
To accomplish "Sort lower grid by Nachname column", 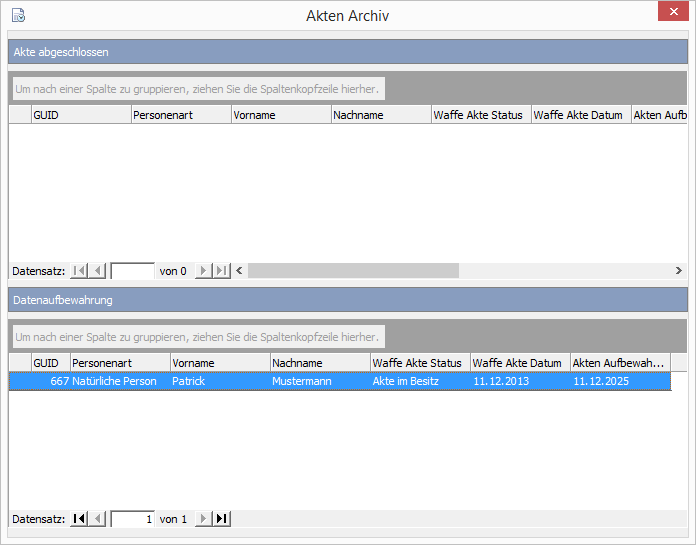I will 320,363.
